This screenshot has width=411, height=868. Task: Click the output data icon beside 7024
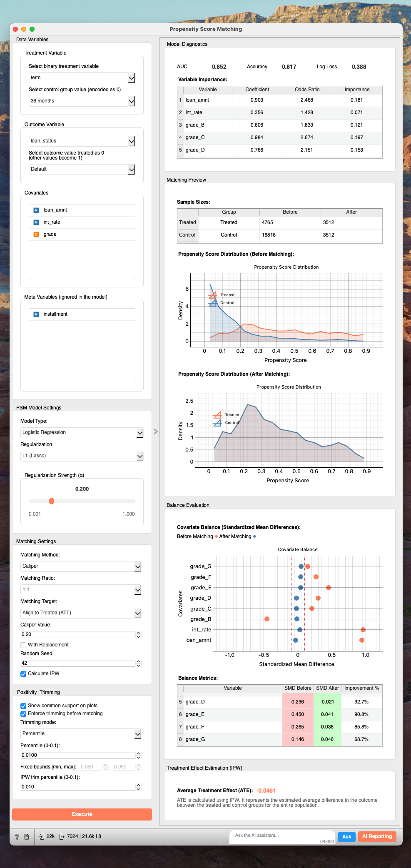(62, 836)
